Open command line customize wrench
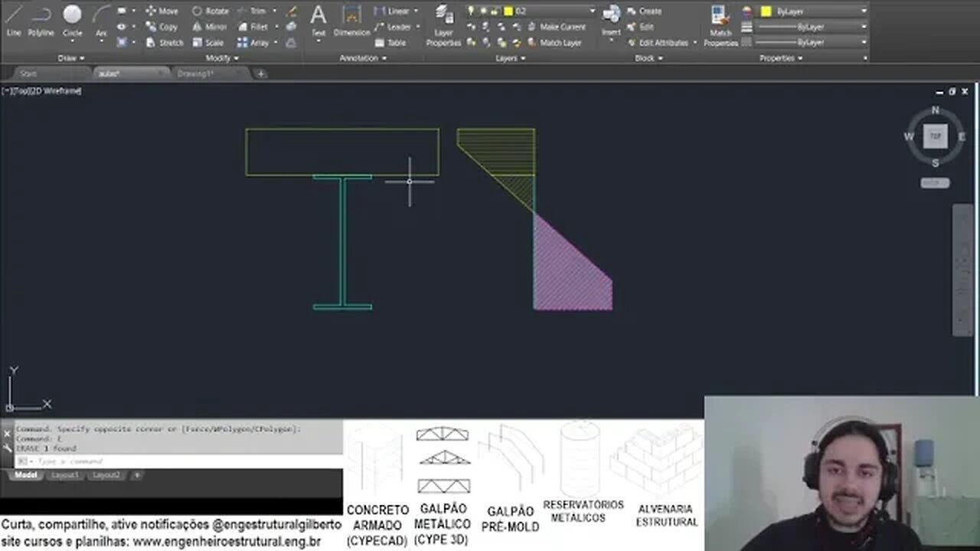This screenshot has height=551, width=980. [x=6, y=448]
